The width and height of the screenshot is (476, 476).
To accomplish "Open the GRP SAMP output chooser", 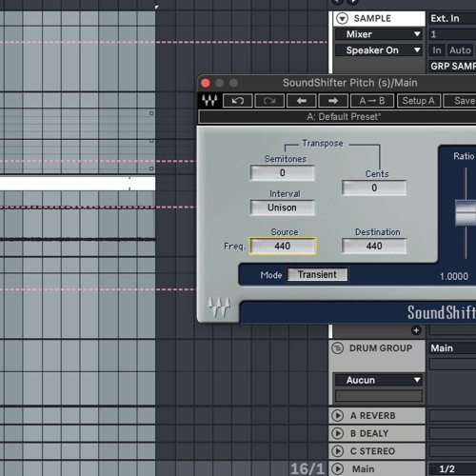I will pos(452,66).
